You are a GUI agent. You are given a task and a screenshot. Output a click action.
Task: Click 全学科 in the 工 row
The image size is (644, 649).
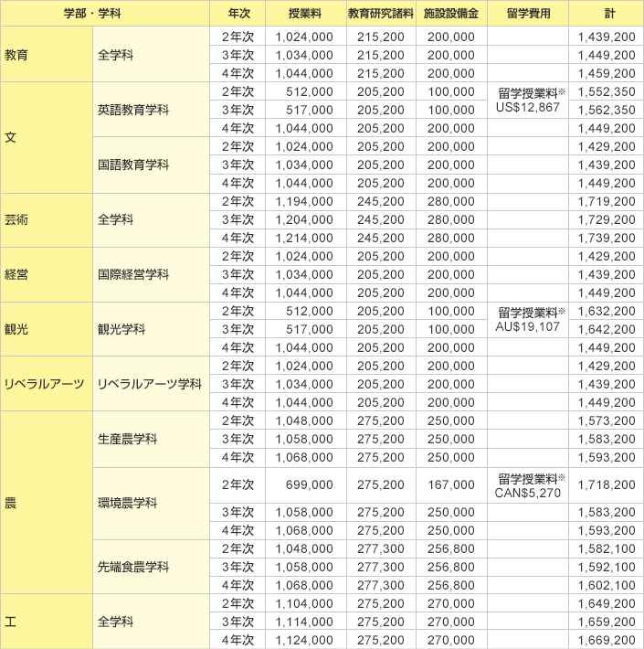pyautogui.click(x=151, y=622)
